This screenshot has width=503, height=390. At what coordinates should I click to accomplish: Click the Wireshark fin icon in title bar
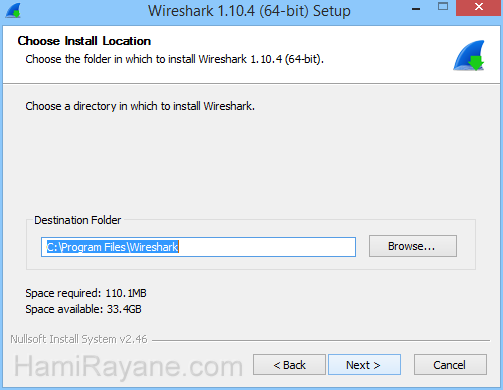[13, 11]
